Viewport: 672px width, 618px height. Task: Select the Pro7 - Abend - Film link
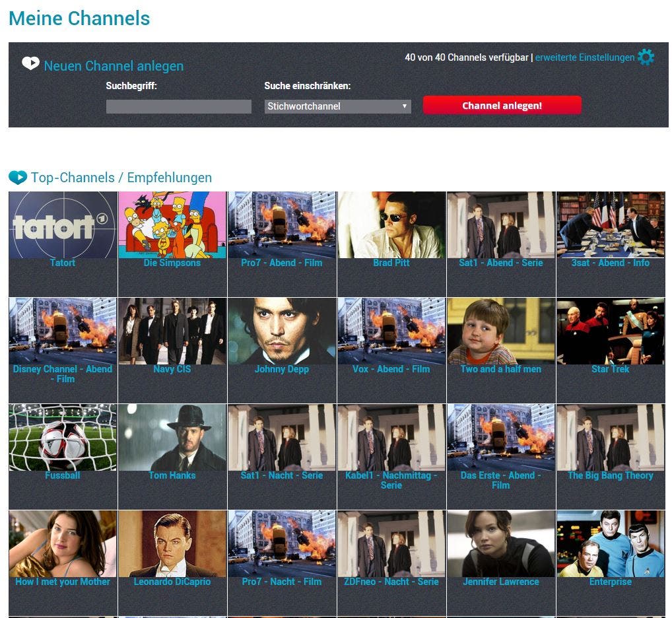282,263
